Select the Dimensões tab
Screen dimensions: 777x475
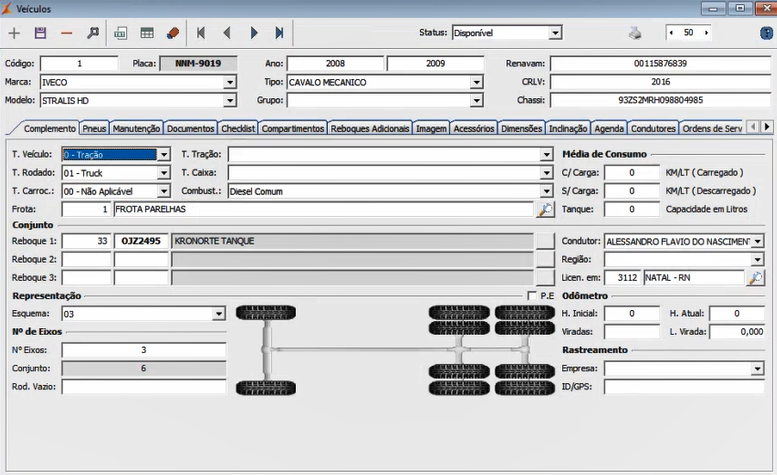[x=521, y=128]
